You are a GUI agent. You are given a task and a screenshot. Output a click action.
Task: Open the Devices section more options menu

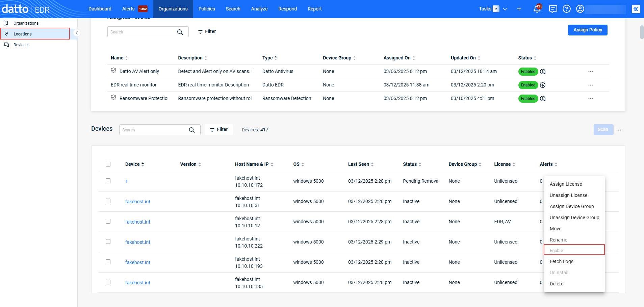[620, 130]
